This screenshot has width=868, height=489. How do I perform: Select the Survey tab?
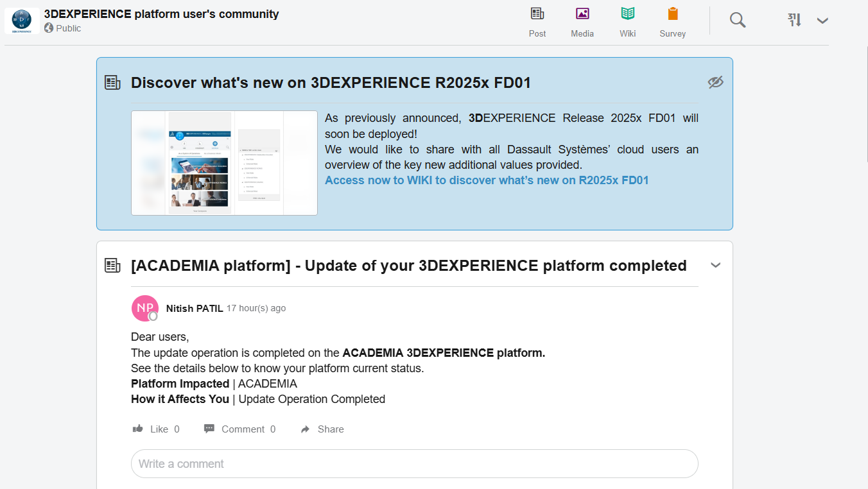coord(672,22)
